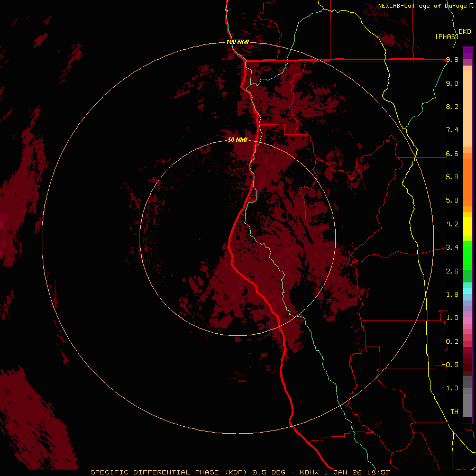Click the 5.0 scale label

click(452, 200)
